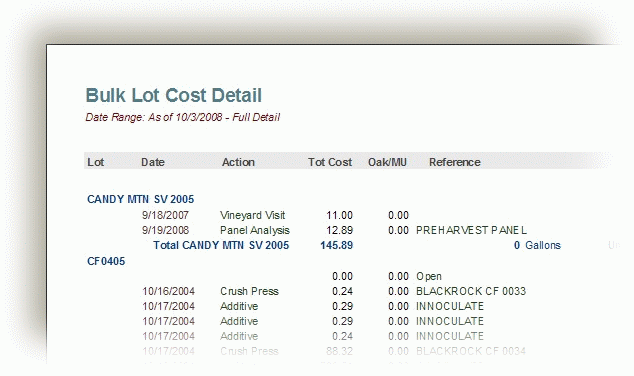Image resolution: width=634 pixels, height=376 pixels.
Task: Click the date 9/18/2007
Action: click(x=165, y=215)
